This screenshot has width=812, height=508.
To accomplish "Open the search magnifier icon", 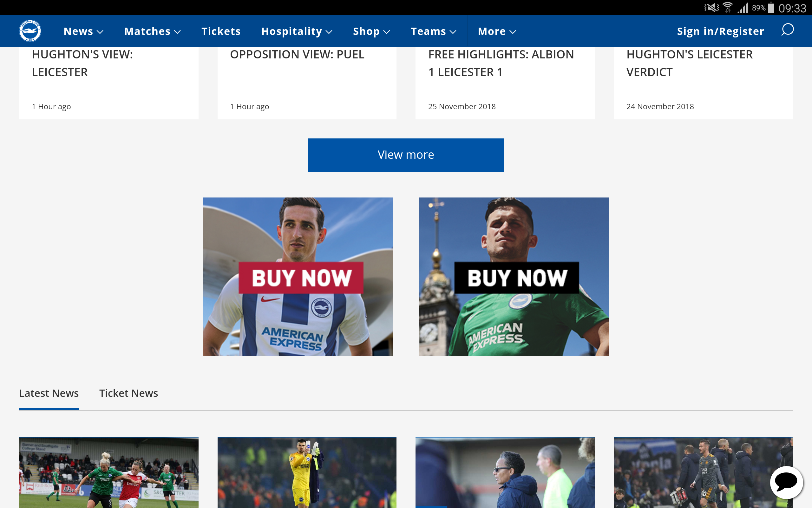I will pyautogui.click(x=787, y=30).
